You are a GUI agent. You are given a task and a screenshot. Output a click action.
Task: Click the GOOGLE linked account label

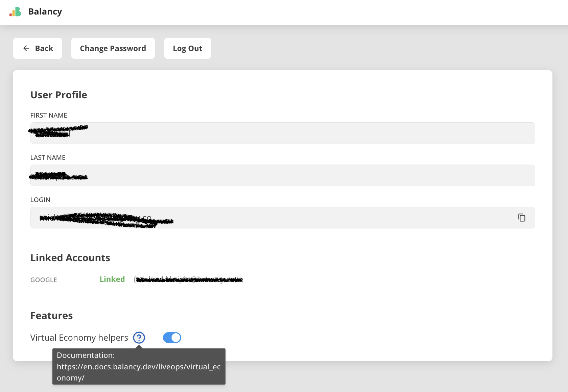tap(44, 280)
